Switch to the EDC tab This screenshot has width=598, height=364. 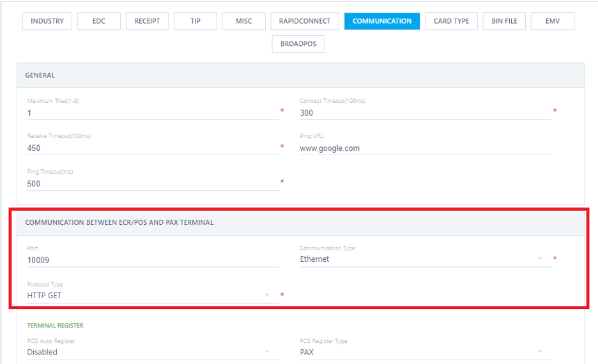98,21
